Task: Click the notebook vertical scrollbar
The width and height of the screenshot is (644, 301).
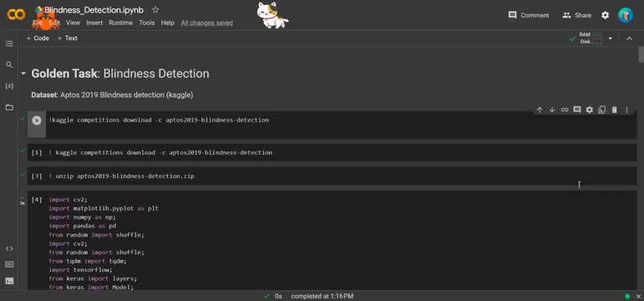Action: tap(641, 55)
